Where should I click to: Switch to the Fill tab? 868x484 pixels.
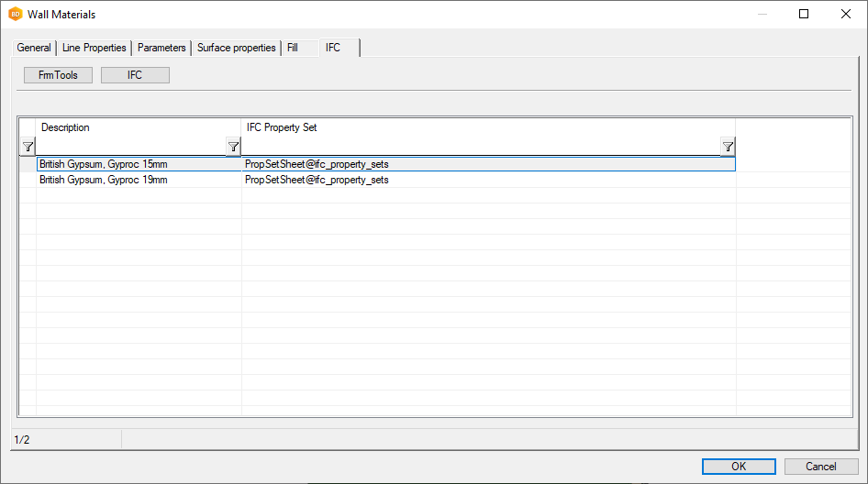click(x=293, y=48)
